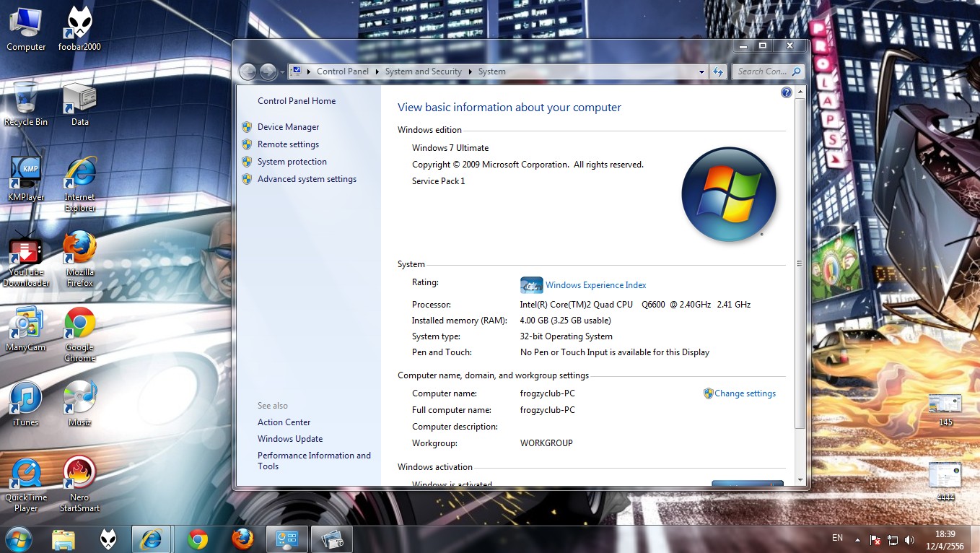
Task: Expand the address bar history dropdown
Action: [x=701, y=71]
